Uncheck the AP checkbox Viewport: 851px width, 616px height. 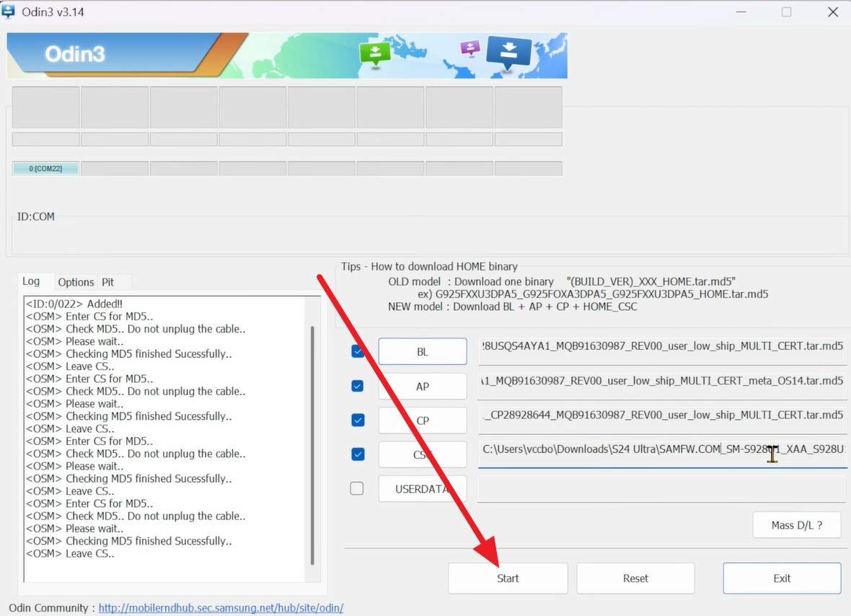[358, 386]
